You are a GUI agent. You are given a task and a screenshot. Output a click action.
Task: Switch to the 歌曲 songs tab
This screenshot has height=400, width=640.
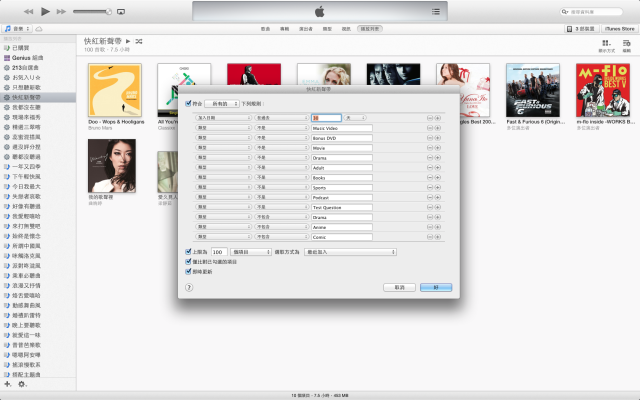point(265,29)
